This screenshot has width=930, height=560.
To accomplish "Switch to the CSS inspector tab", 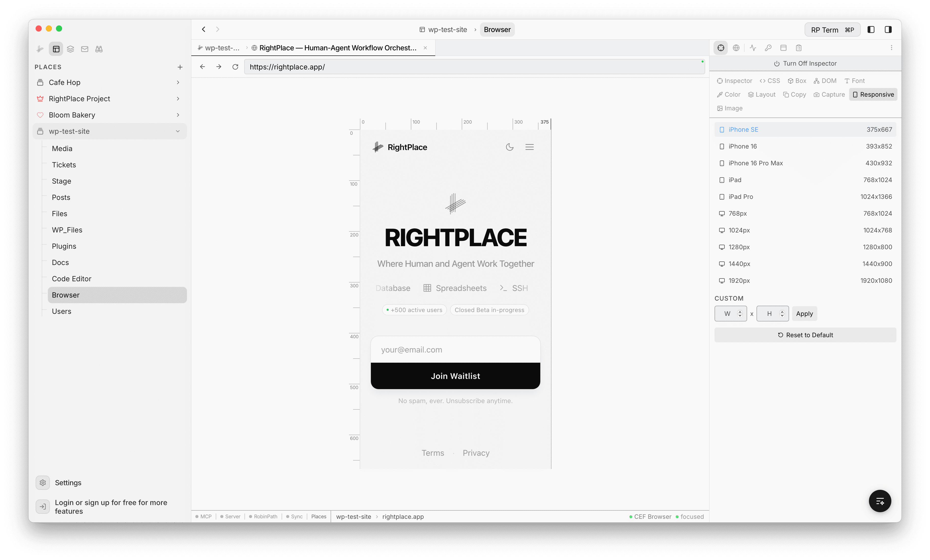I will coord(769,80).
